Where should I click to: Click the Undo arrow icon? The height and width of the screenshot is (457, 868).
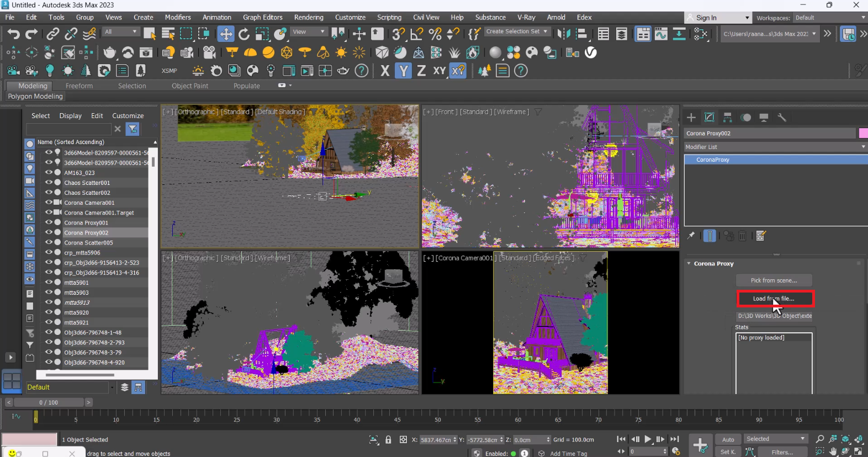tap(13, 34)
